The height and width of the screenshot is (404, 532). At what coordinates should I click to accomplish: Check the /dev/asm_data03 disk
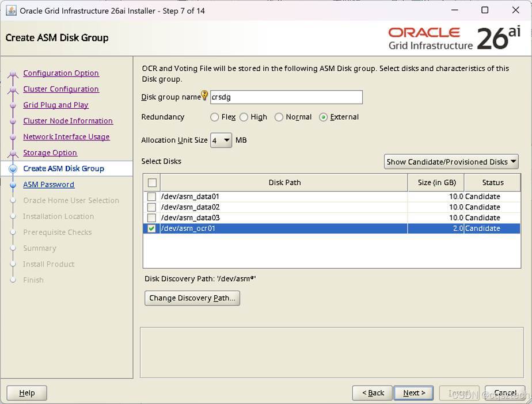click(151, 218)
